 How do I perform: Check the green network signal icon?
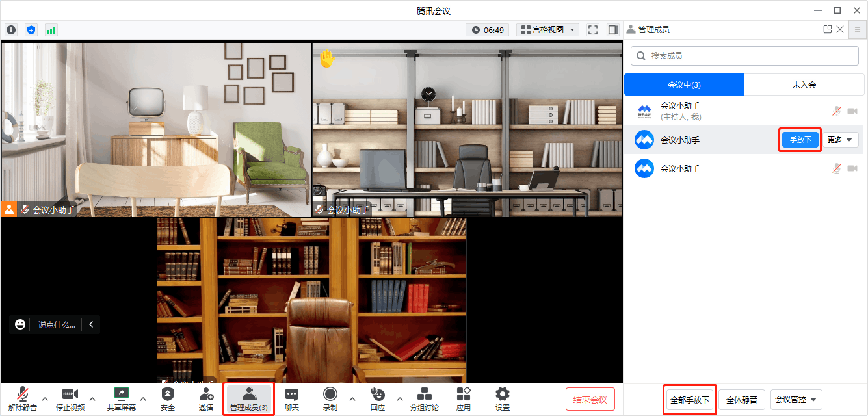(51, 30)
